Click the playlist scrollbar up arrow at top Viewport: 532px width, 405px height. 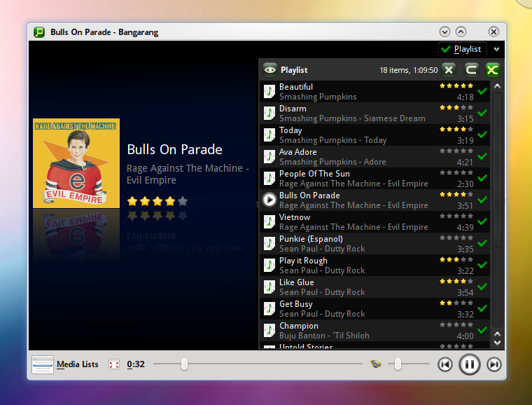(x=498, y=86)
